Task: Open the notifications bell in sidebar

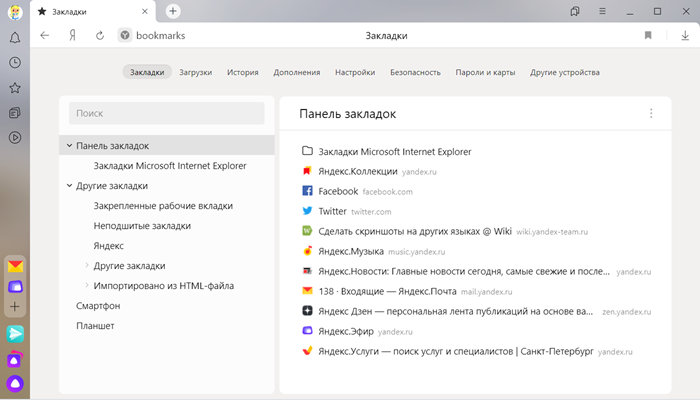Action: tap(15, 38)
